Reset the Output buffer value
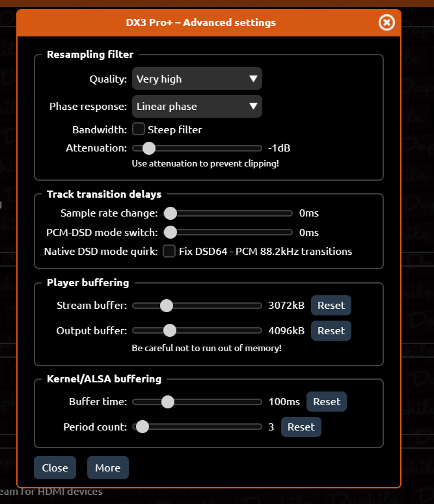 pos(331,330)
